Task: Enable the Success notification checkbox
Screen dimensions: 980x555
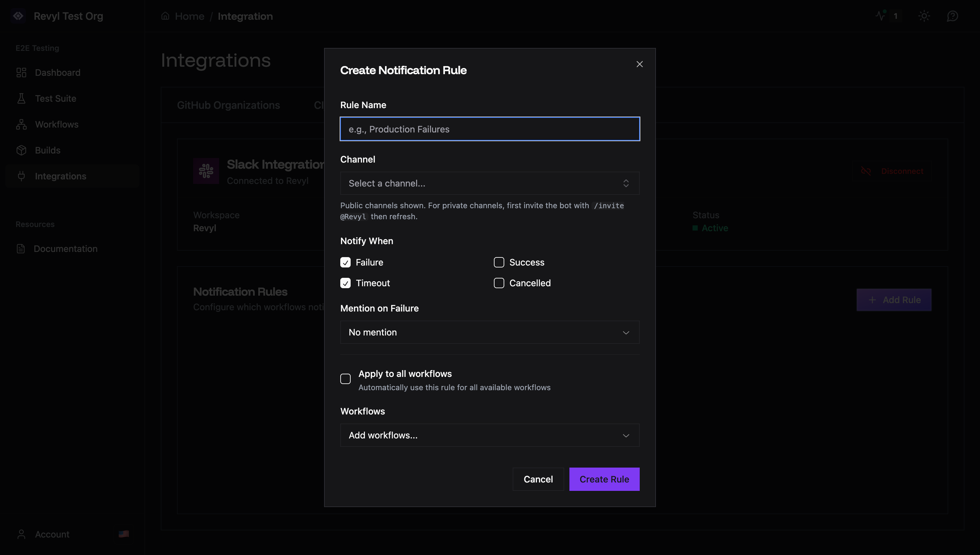Action: 498,262
